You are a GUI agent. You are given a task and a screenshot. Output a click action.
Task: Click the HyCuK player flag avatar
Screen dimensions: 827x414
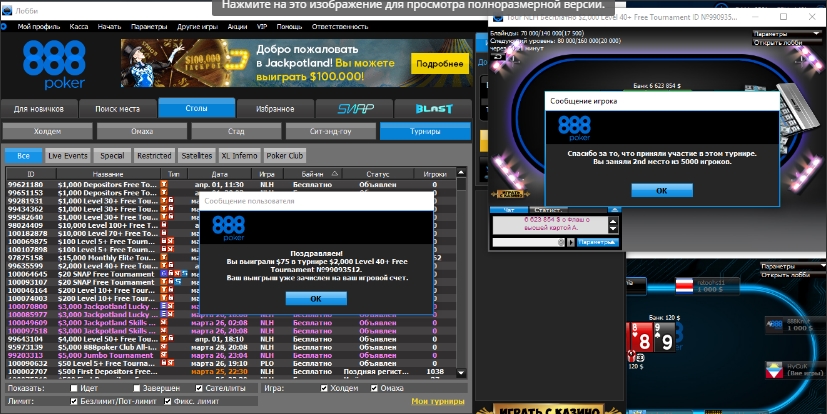point(774,369)
